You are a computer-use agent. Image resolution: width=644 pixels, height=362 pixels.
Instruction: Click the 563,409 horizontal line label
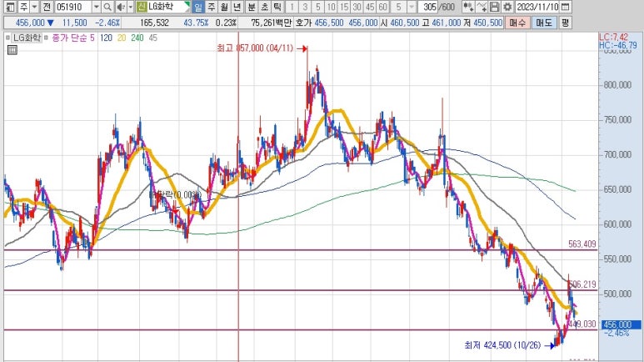click(582, 244)
